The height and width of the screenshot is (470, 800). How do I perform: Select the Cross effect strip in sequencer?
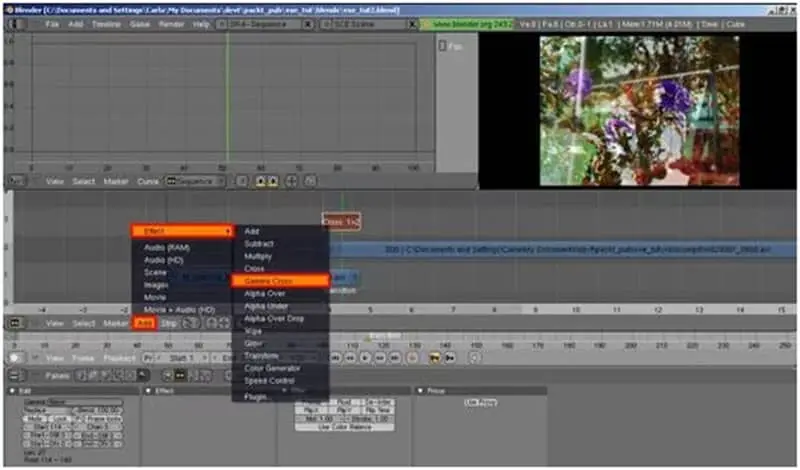[x=341, y=221]
